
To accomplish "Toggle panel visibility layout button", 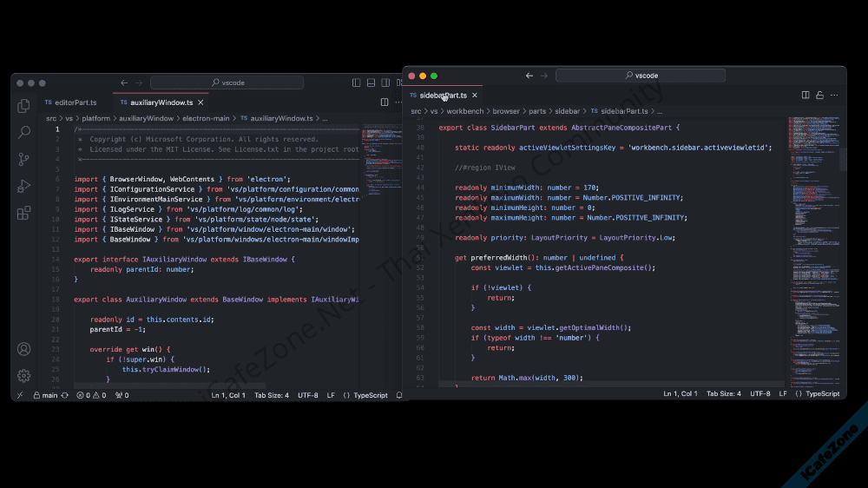I will tap(372, 82).
